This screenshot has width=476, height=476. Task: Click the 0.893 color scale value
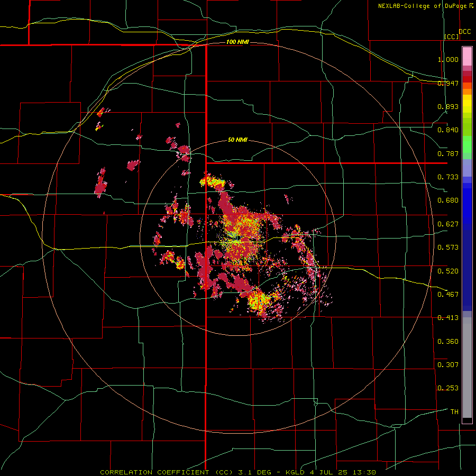click(448, 106)
